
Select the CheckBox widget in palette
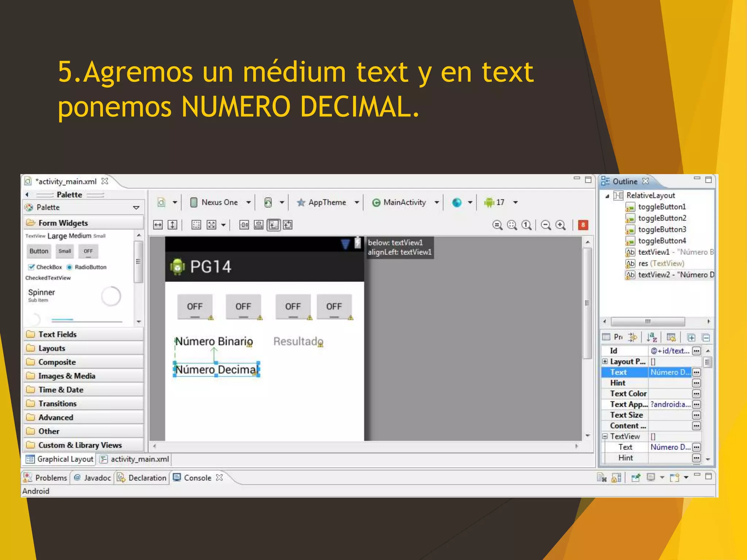pyautogui.click(x=45, y=267)
